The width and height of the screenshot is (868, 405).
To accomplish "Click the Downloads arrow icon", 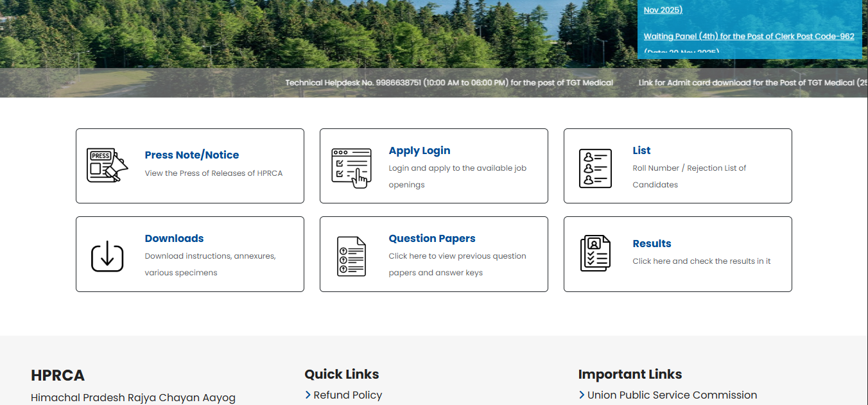I will tap(107, 255).
